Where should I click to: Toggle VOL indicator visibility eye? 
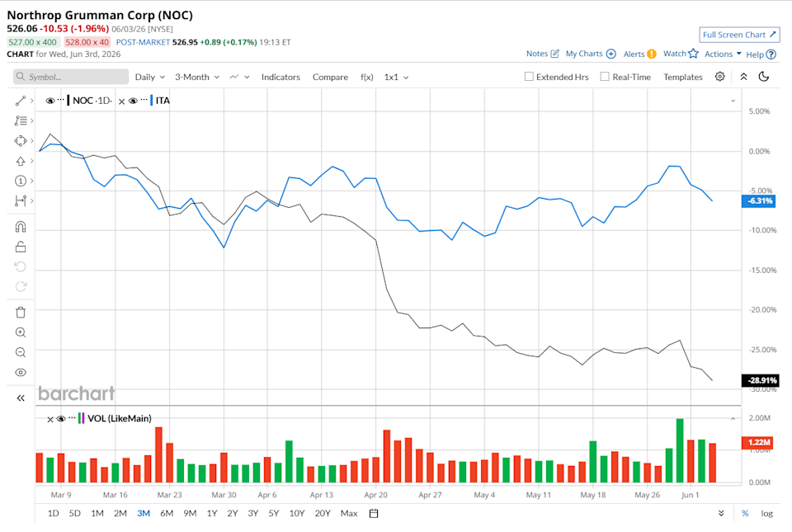(61, 419)
